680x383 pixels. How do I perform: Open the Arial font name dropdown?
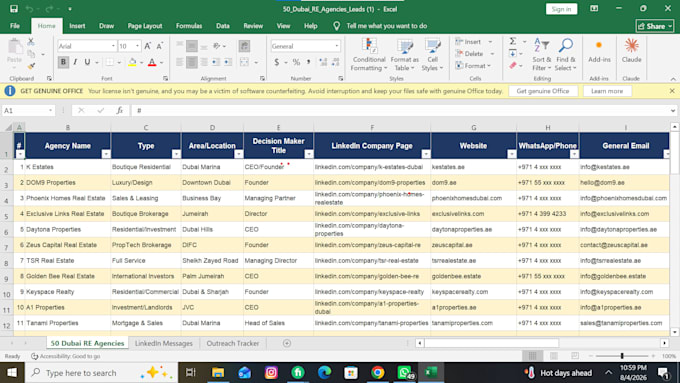click(113, 46)
